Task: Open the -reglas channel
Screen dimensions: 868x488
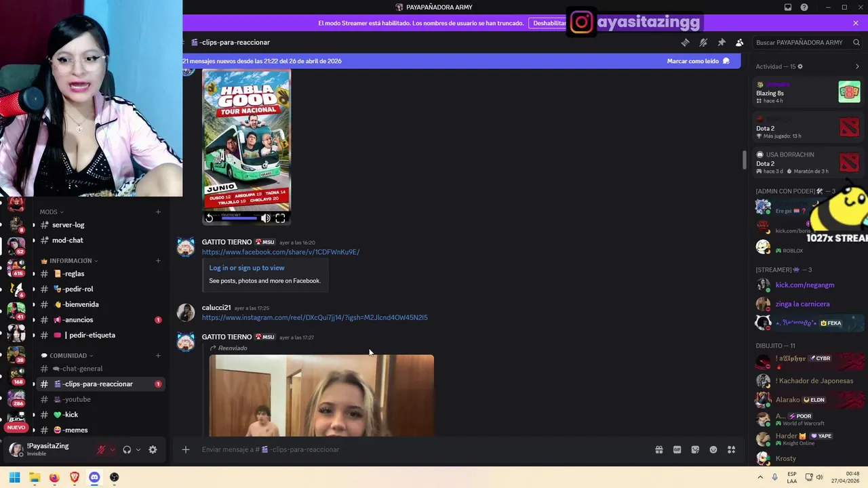Action: [100, 274]
